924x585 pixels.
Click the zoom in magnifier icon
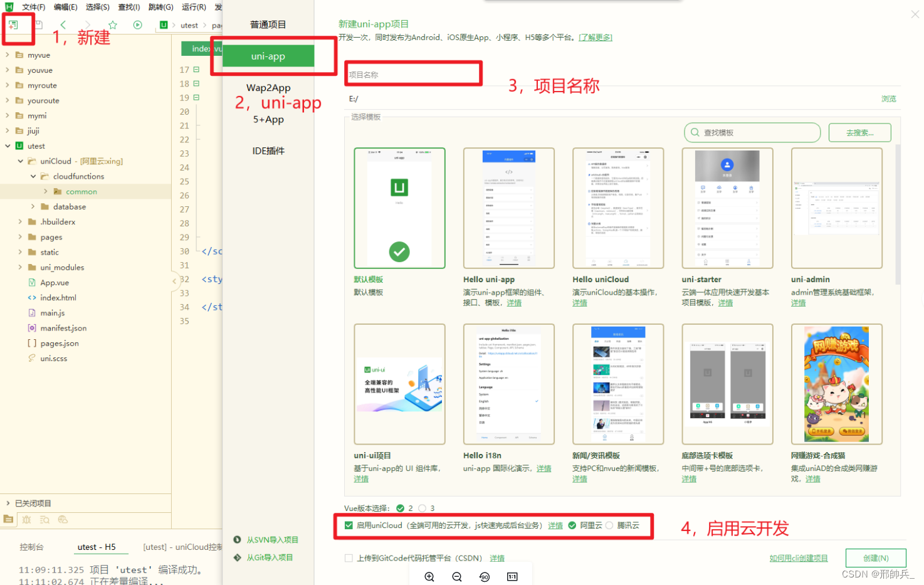tap(429, 577)
